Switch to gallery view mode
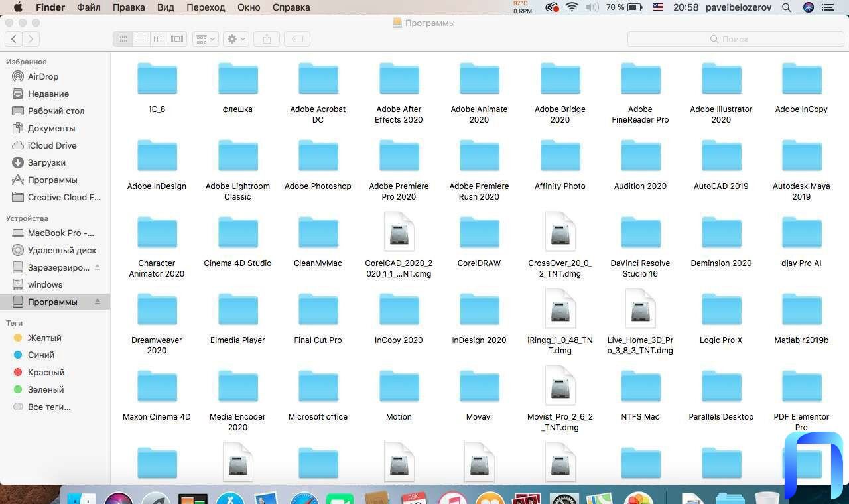This screenshot has height=504, width=849. [177, 40]
